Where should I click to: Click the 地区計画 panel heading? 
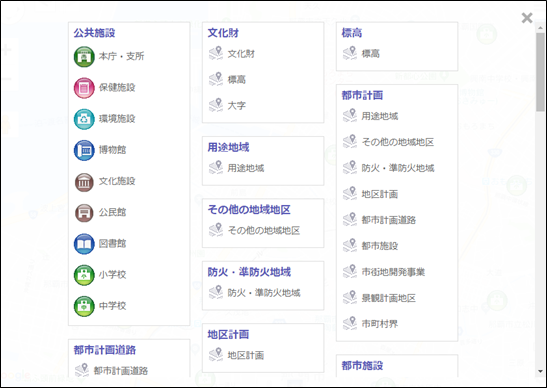[228, 335]
